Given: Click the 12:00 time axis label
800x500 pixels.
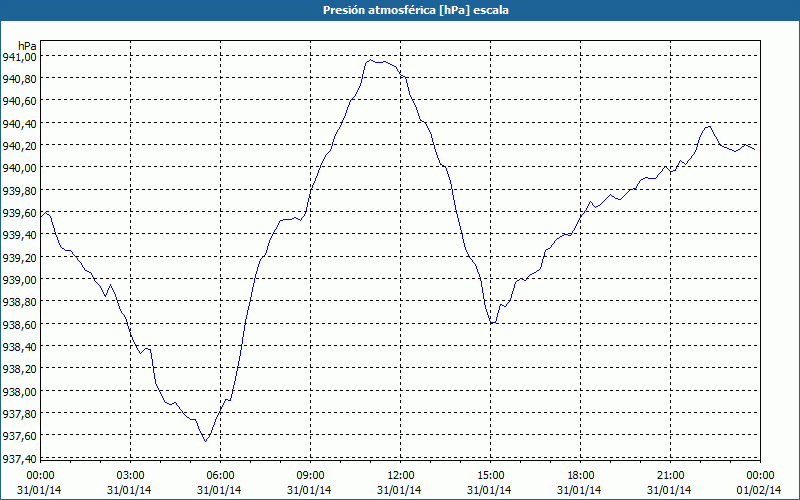Looking at the screenshot, I should point(401,476).
